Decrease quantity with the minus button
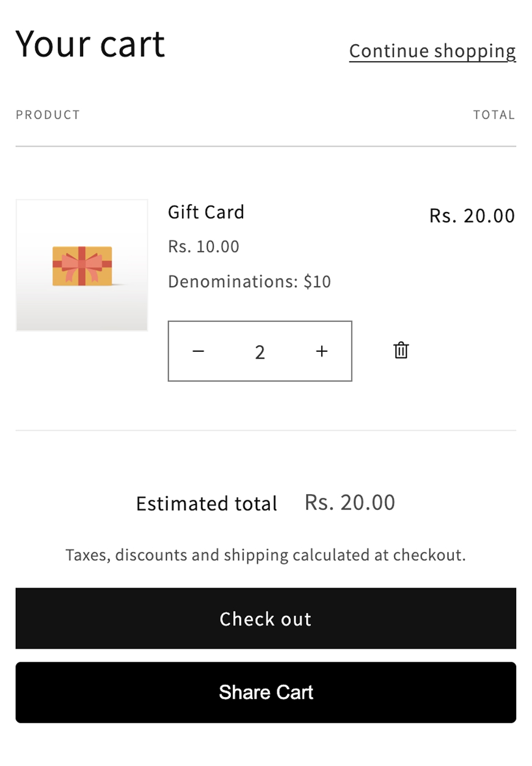Image resolution: width=532 pixels, height=766 pixels. coord(199,351)
